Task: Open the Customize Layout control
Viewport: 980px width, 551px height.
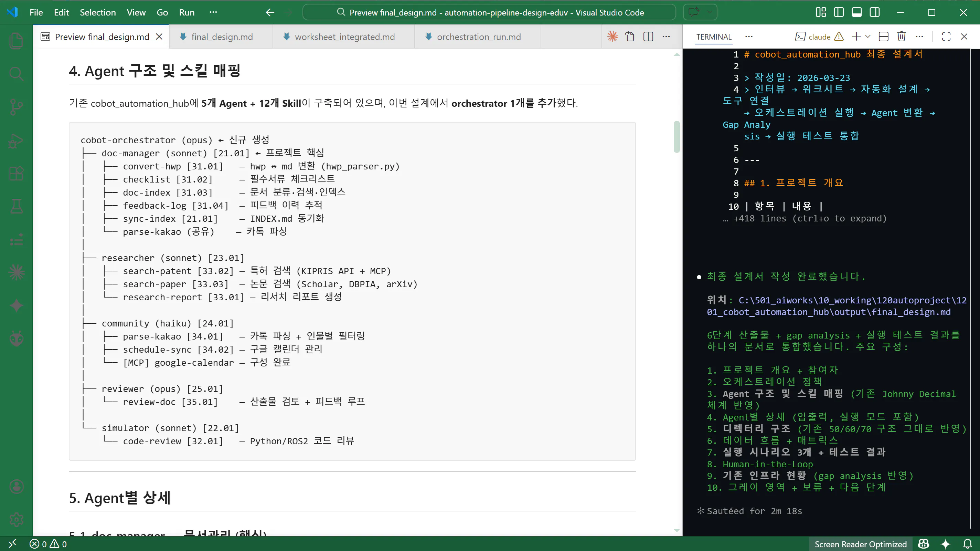Action: click(x=821, y=12)
